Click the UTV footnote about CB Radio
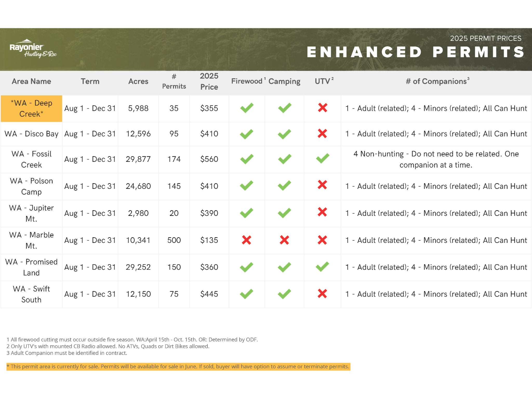This screenshot has height=411, width=532. (108, 346)
